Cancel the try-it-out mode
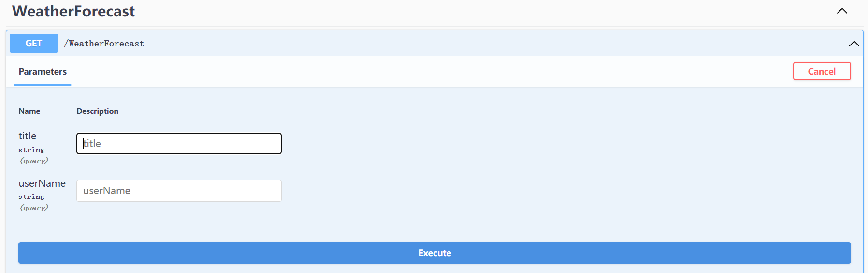Screen dimensions: 868x273 point(822,71)
